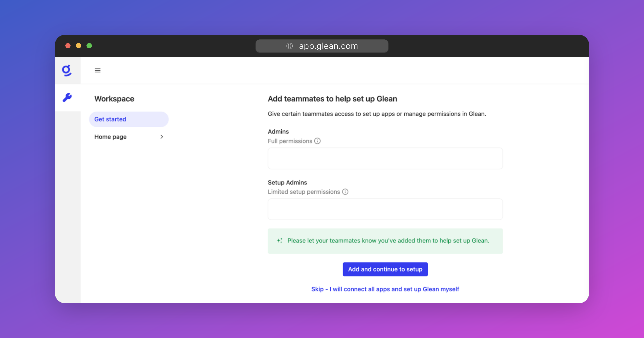This screenshot has height=338, width=644.
Task: Open the Home page menu item
Action: coord(111,137)
